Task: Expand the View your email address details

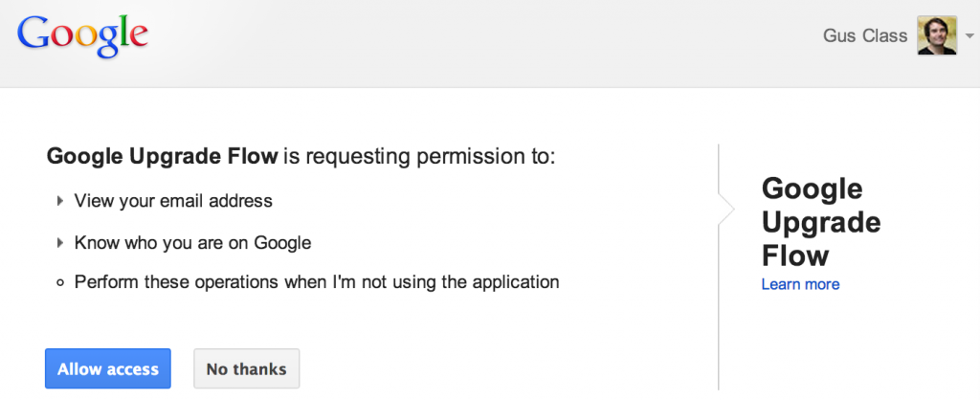Action: tap(60, 201)
